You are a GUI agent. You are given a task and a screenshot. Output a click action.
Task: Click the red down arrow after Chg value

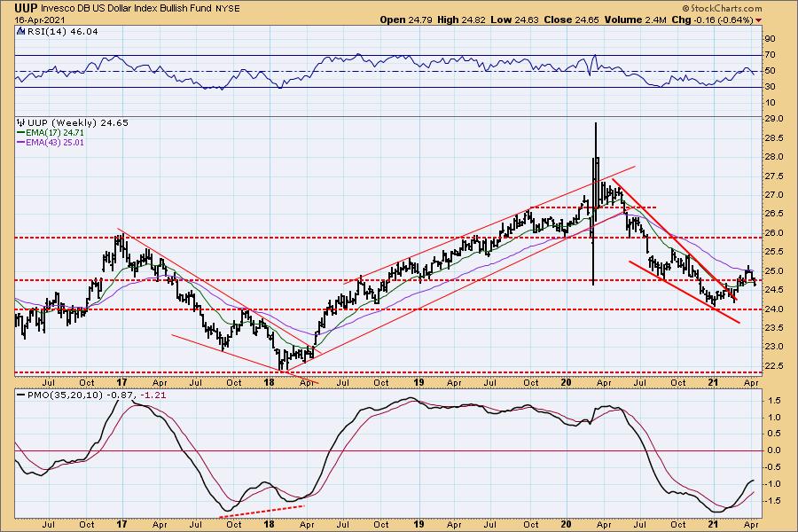759,20
